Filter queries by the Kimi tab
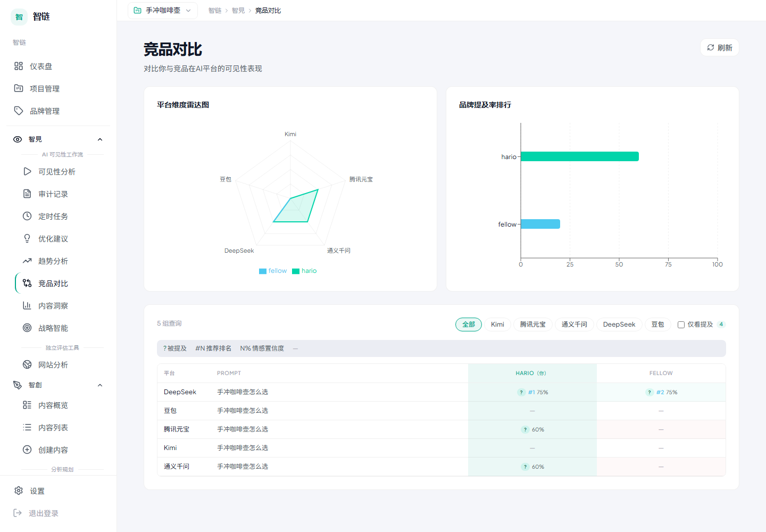This screenshot has width=766, height=532. point(497,325)
